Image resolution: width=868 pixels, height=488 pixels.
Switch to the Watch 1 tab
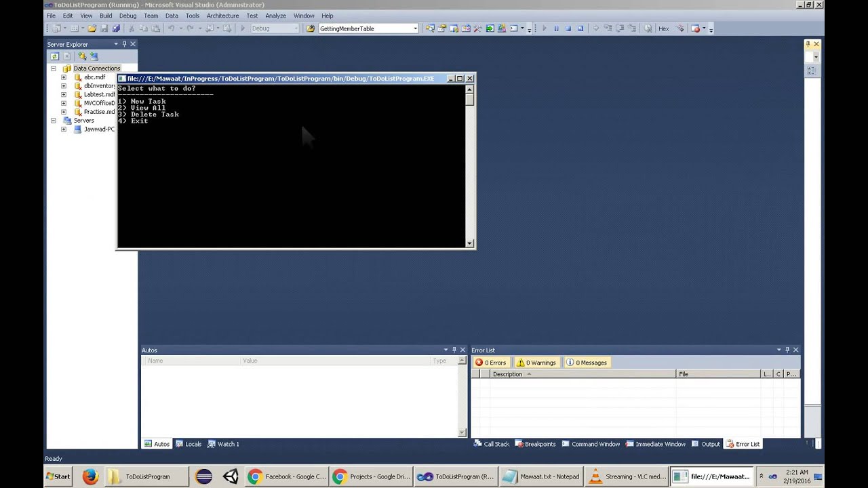(223, 444)
